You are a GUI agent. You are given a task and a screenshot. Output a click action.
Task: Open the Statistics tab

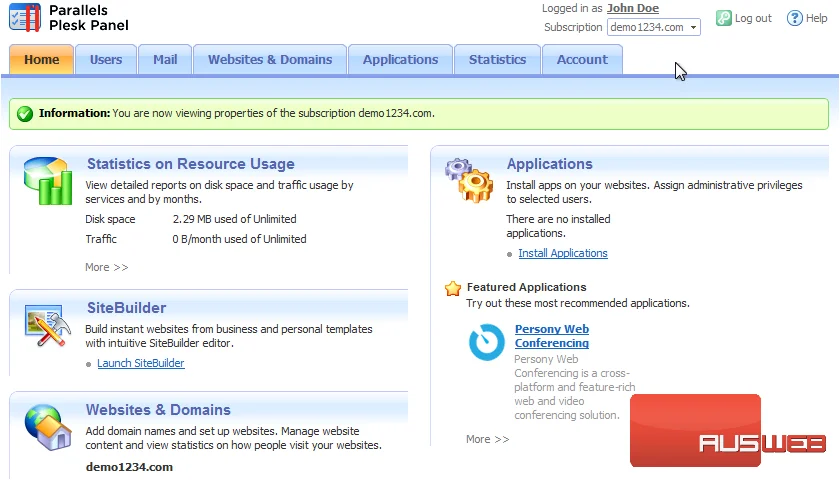[497, 59]
